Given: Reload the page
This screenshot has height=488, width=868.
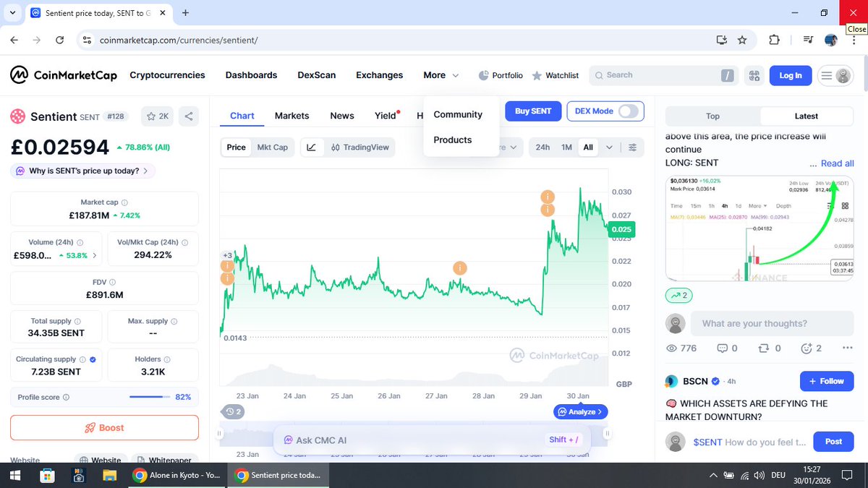Looking at the screenshot, I should [x=59, y=40].
